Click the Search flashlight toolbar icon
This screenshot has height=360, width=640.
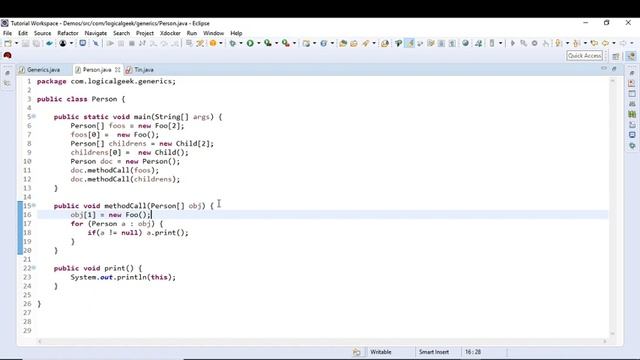(365, 43)
